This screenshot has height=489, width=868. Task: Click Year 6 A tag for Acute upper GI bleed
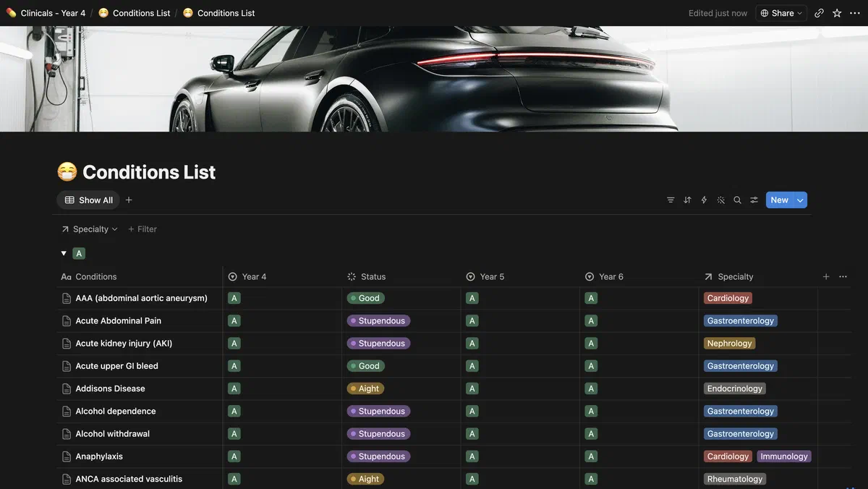pyautogui.click(x=591, y=366)
